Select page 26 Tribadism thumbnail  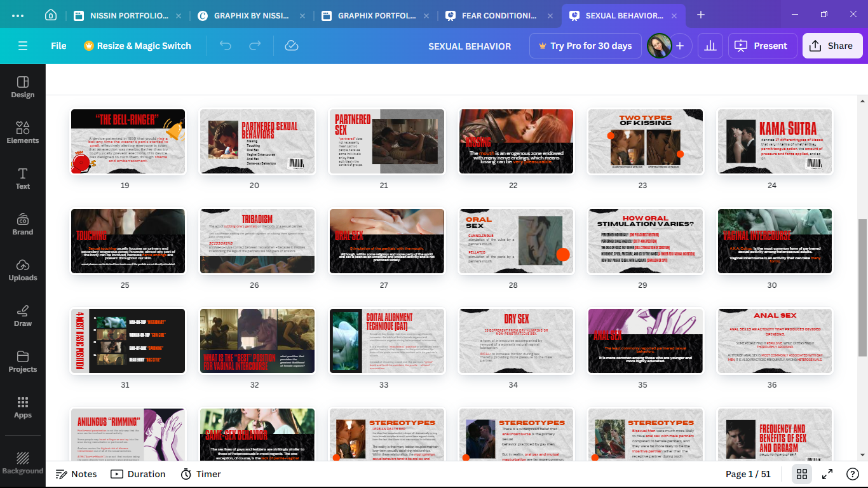[257, 241]
